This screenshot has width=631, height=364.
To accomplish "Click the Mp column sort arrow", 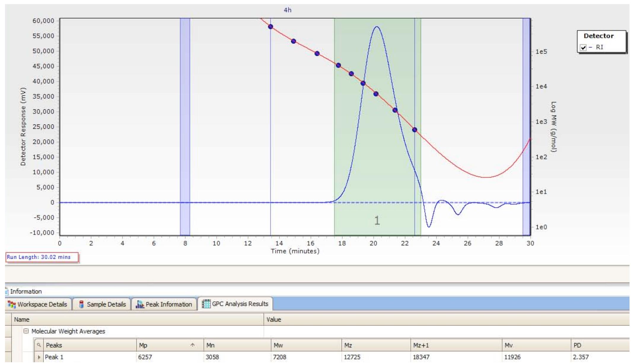I will 193,345.
